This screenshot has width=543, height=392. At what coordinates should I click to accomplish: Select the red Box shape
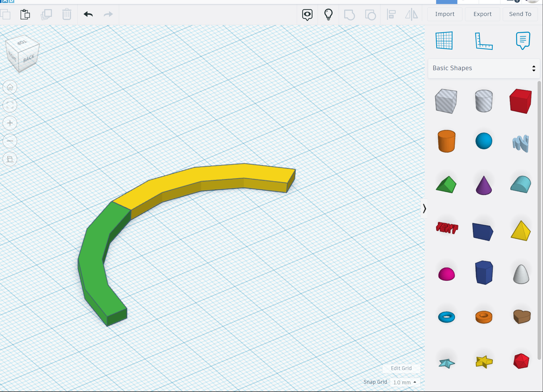tap(521, 101)
